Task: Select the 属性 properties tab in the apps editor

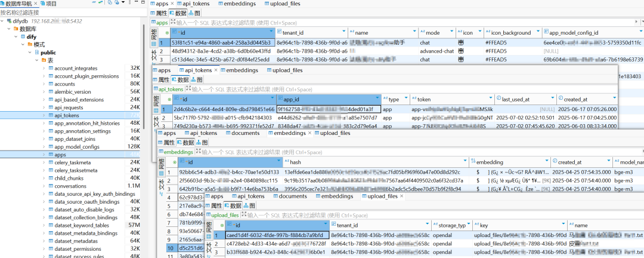Action: [x=160, y=13]
